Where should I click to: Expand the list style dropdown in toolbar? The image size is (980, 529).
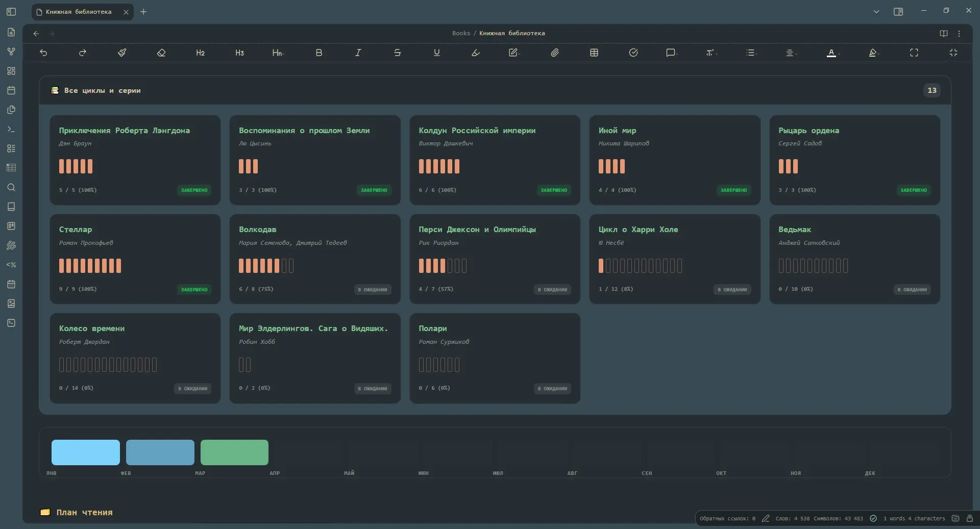tap(751, 53)
